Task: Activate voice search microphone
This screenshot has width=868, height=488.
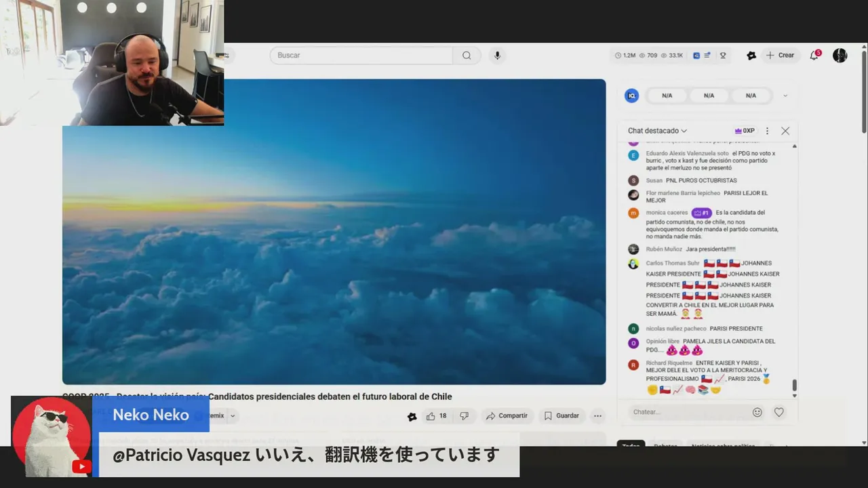Action: (x=497, y=56)
